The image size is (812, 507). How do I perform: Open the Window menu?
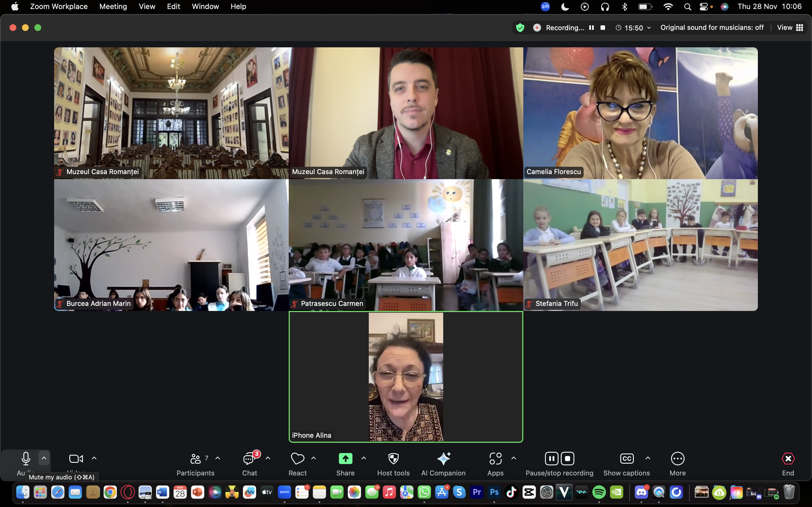(x=205, y=6)
